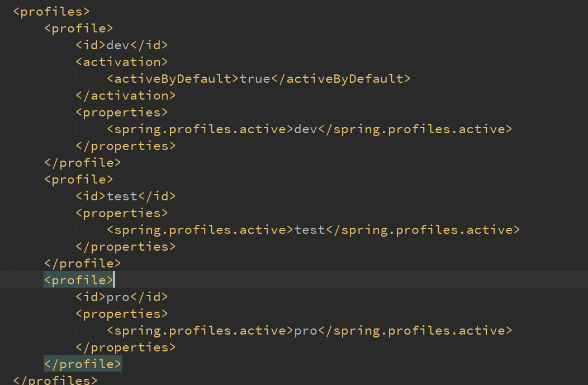Click the first opening properties tag
Screen dimensions: 588x385
point(121,112)
